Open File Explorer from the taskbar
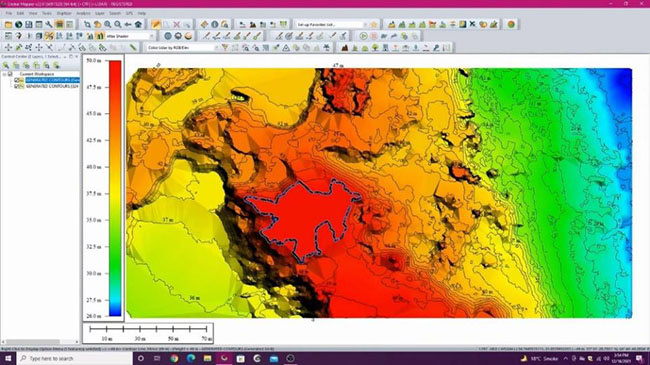Image resolution: width=650 pixels, height=365 pixels. [208, 358]
